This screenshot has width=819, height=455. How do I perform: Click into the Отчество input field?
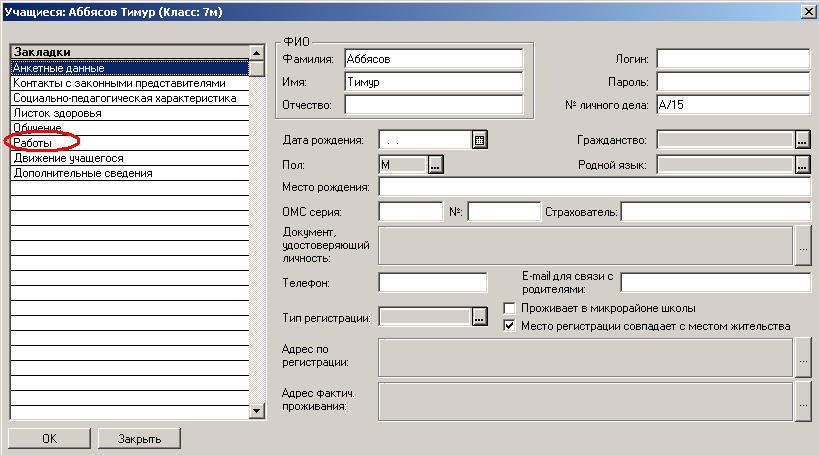click(433, 104)
